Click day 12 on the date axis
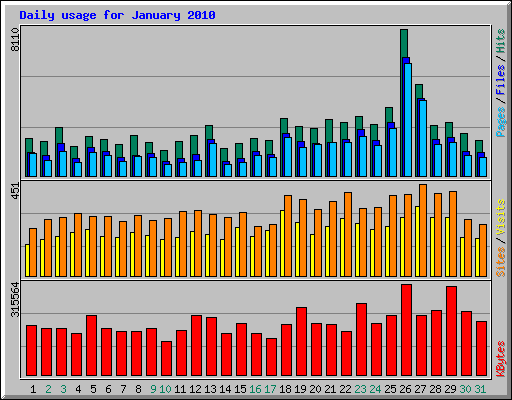 (x=195, y=389)
